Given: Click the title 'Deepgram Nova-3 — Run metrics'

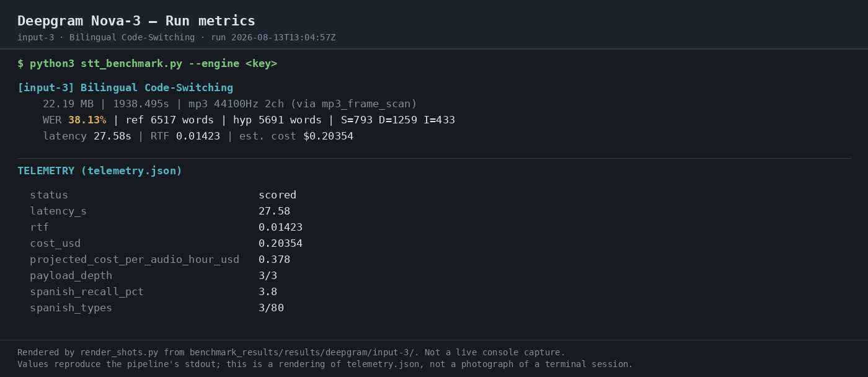Looking at the screenshot, I should (136, 21).
